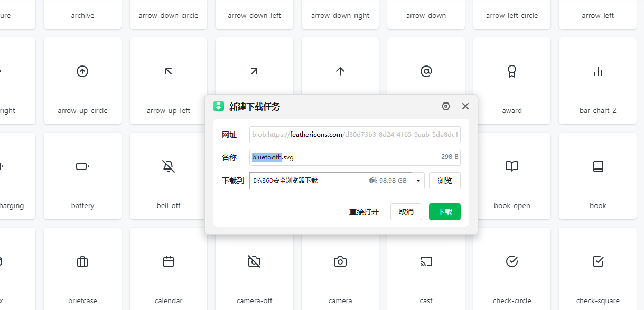
Task: Click the book-open icon
Action: coord(511,166)
